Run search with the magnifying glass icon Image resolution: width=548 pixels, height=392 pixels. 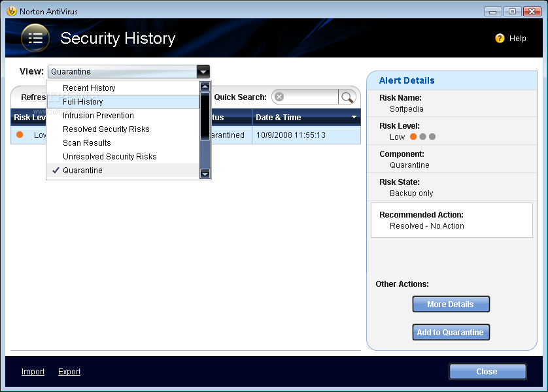coord(347,97)
